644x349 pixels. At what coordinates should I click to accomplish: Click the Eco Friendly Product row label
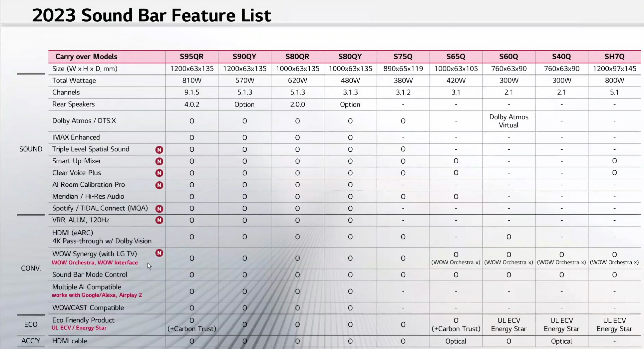click(83, 320)
